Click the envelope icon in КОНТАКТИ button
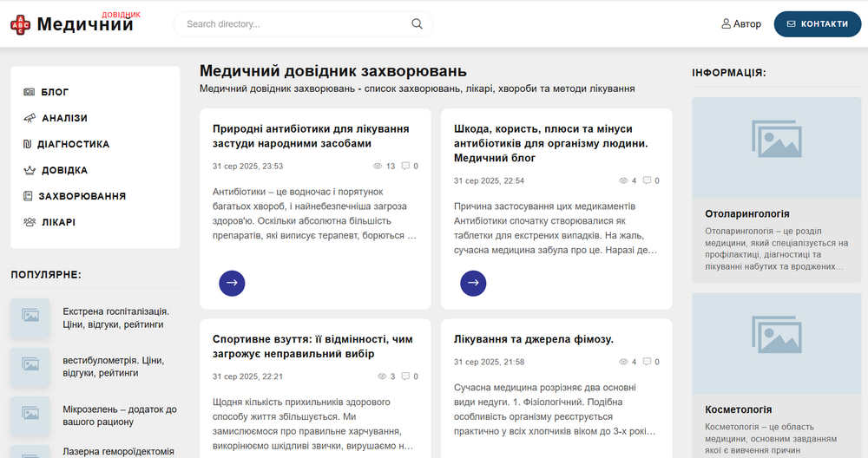 [x=791, y=23]
